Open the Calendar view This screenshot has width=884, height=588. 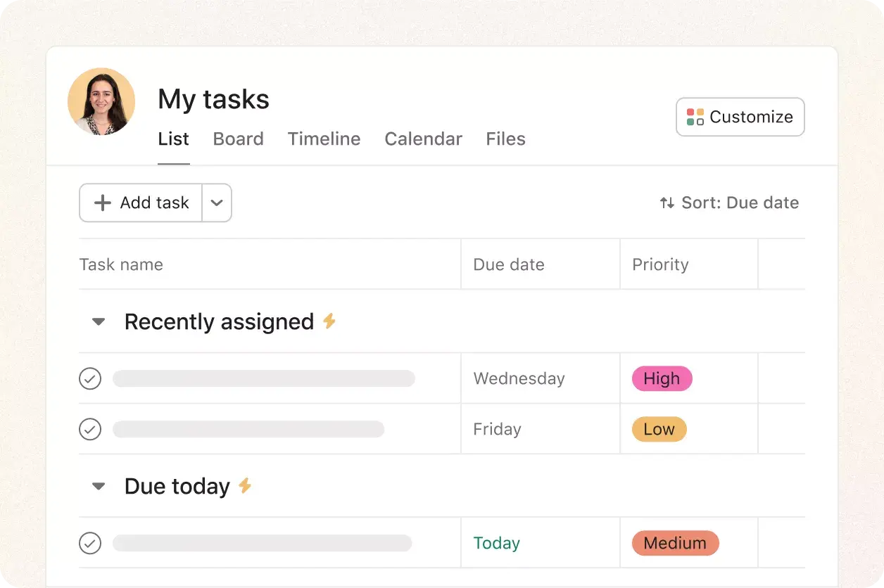[x=423, y=139]
